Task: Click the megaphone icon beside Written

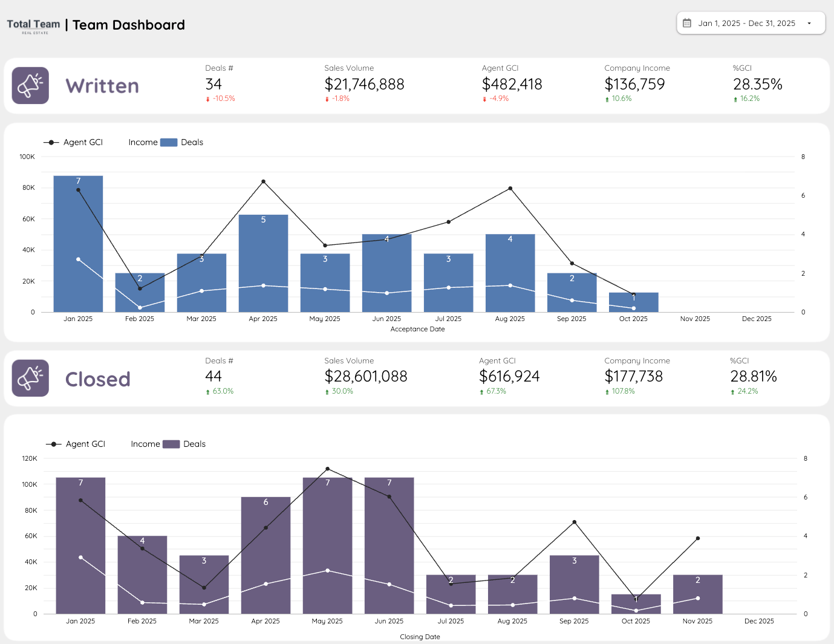Action: click(30, 85)
